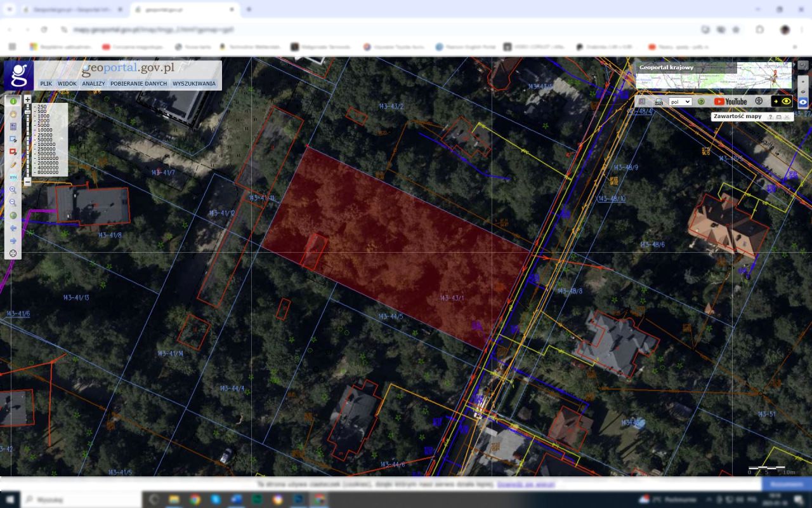Click the globe full-extent icon
Viewport: 812px width, 508px height.
pyautogui.click(x=13, y=215)
